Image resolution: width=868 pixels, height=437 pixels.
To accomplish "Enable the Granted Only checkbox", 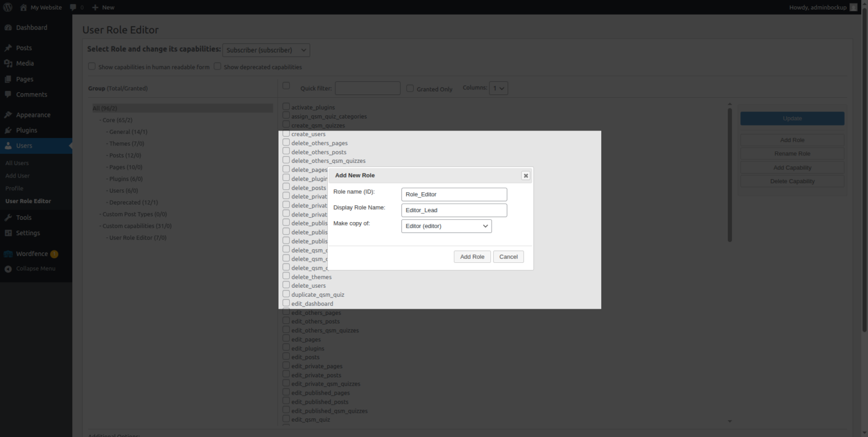I will pyautogui.click(x=410, y=88).
